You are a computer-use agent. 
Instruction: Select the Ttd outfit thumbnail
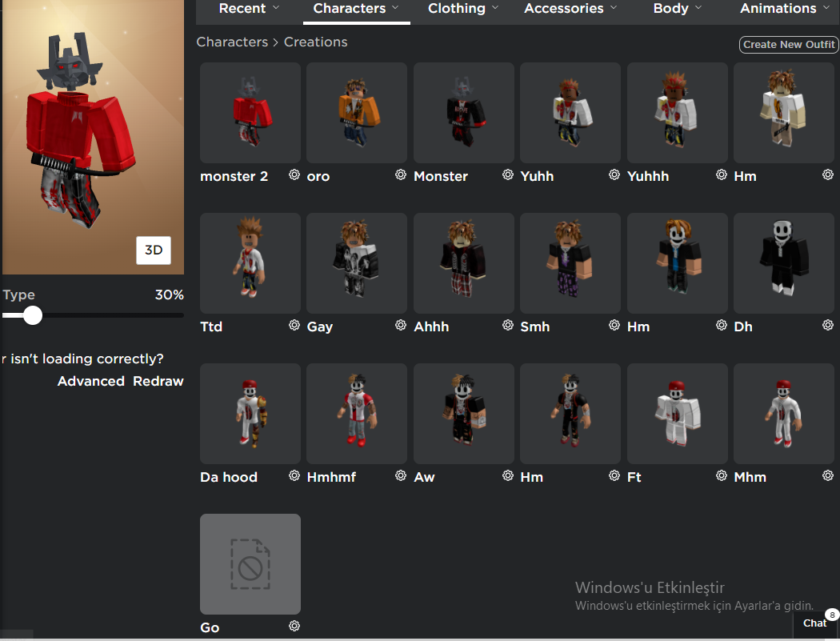pyautogui.click(x=250, y=263)
